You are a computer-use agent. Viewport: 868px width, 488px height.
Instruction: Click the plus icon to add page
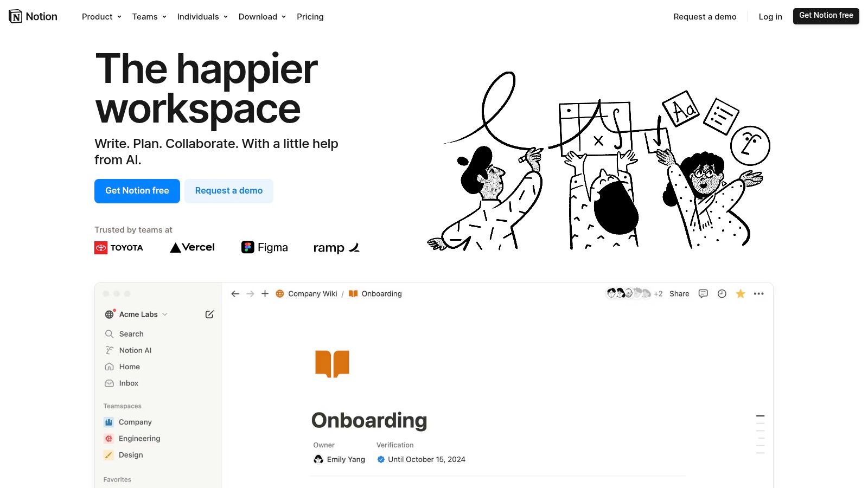tap(265, 294)
